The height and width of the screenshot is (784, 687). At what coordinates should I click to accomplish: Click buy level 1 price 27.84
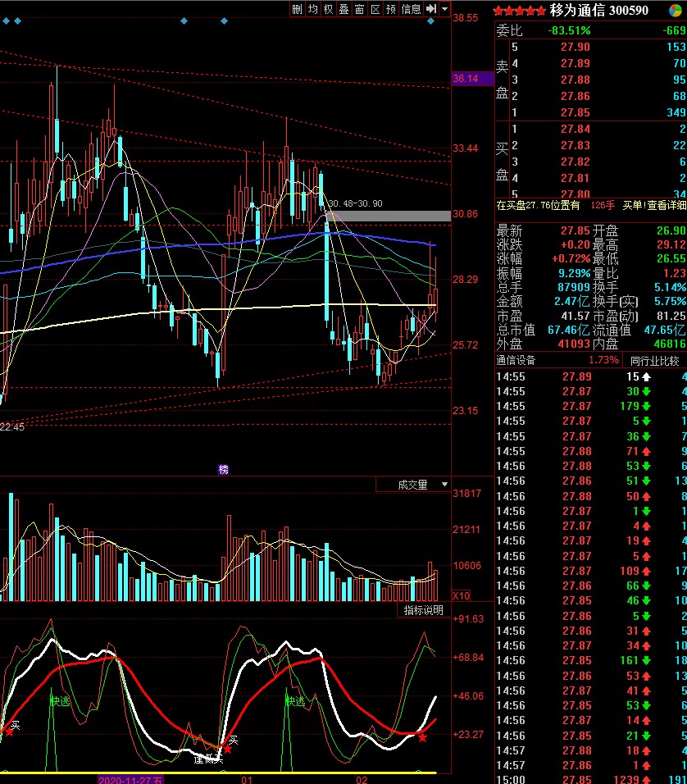coord(575,129)
